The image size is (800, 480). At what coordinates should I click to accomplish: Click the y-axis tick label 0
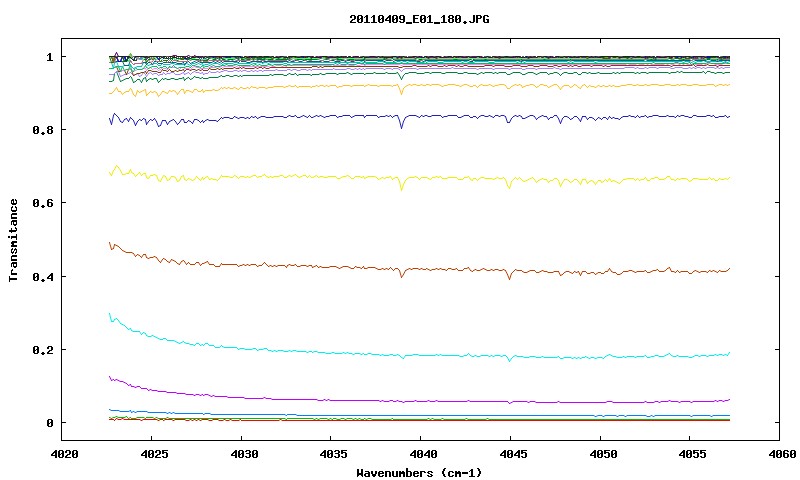click(x=49, y=423)
